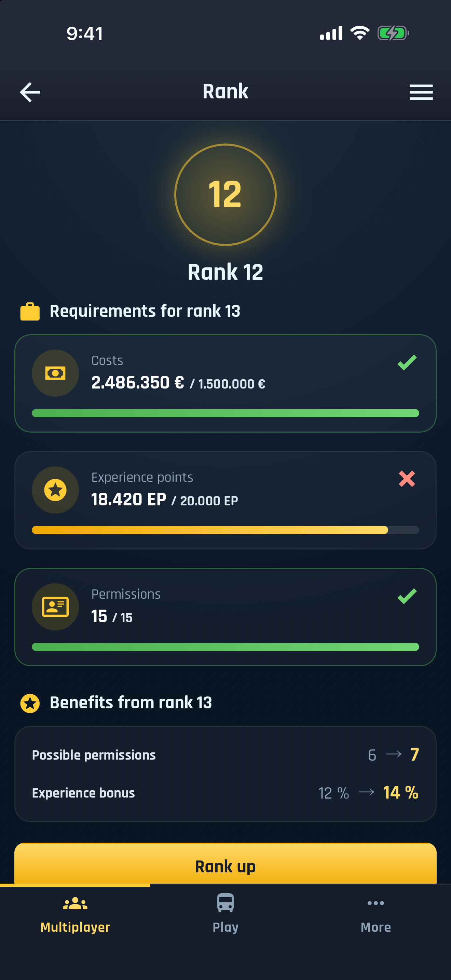
Task: Tap the Costs money bill icon
Action: [55, 373]
